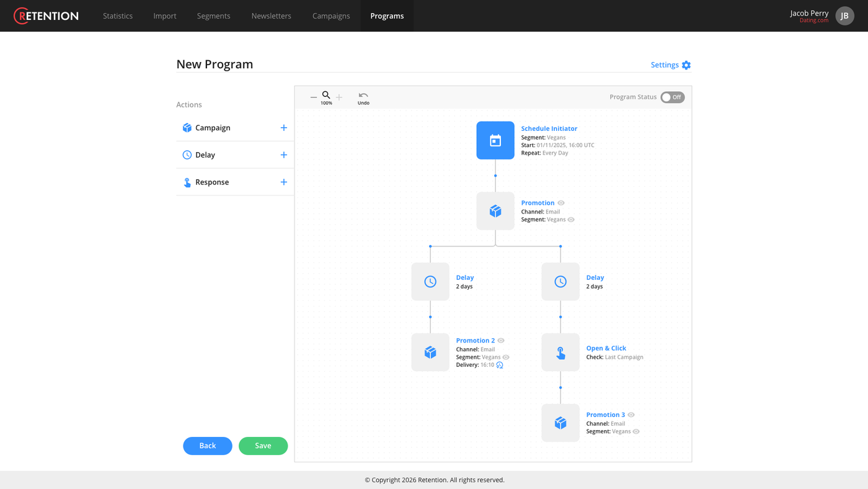Preview Promotion 3 via eye icon
Screen dimensions: 868x489
click(x=631, y=415)
